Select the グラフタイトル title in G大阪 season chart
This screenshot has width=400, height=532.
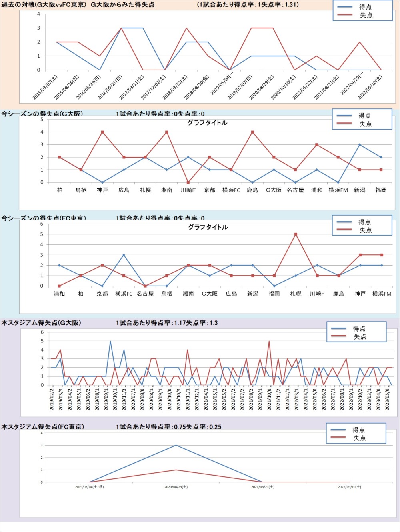click(x=207, y=123)
